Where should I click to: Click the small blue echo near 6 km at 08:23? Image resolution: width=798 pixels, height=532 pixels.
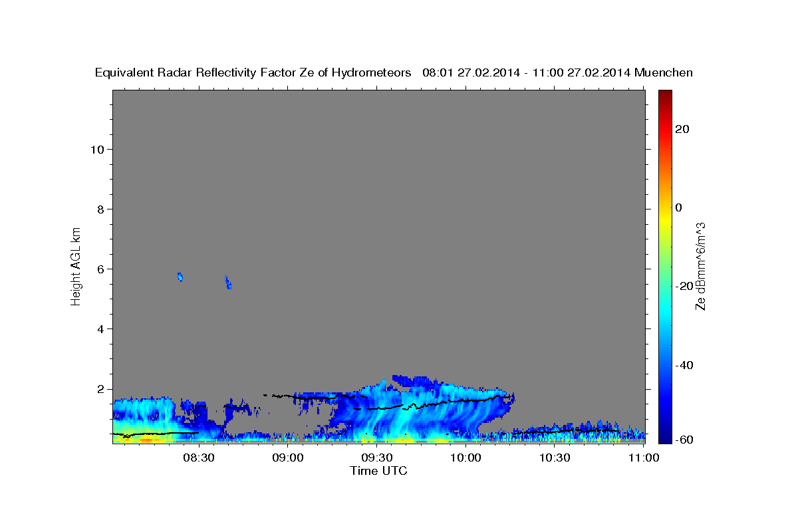tap(180, 277)
